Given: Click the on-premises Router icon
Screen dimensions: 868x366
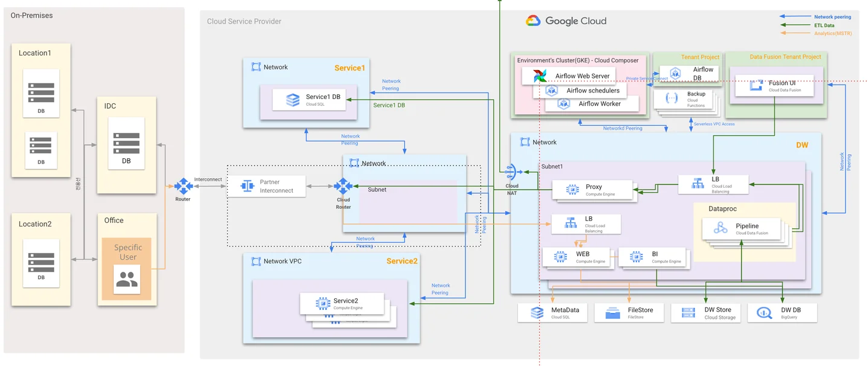Looking at the screenshot, I should [183, 186].
